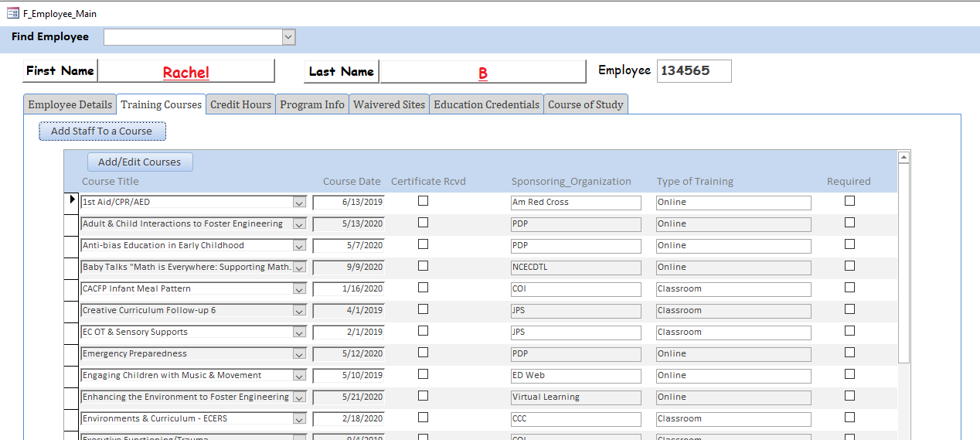Click sponsoring organization NCECDTL
Viewport: 980px width, 440px height.
tap(576, 268)
